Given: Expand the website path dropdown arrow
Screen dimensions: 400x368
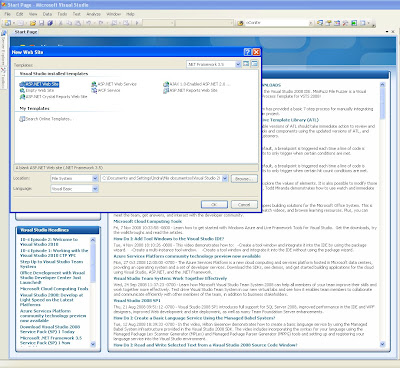Looking at the screenshot, I should (x=225, y=178).
